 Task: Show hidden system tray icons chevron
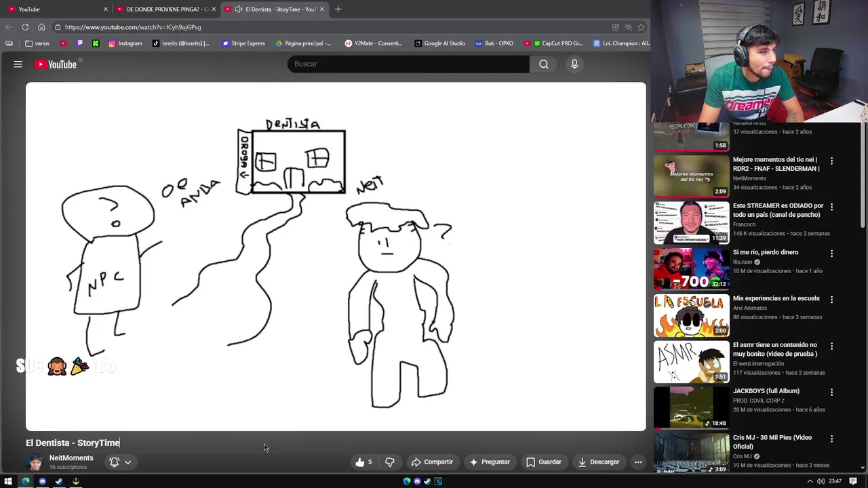(x=810, y=481)
